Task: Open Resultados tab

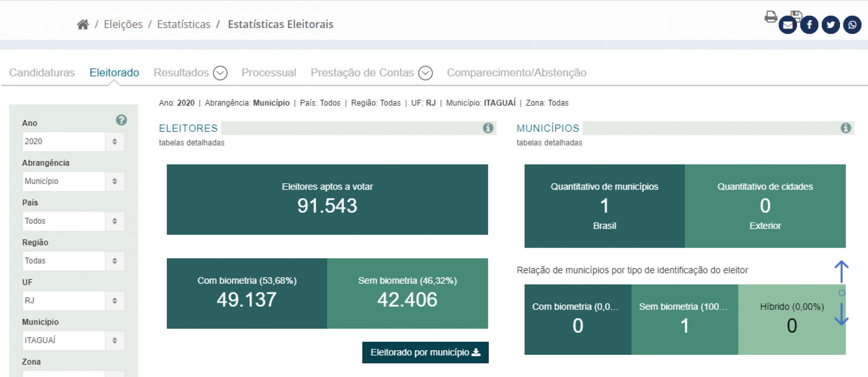Action: tap(181, 73)
